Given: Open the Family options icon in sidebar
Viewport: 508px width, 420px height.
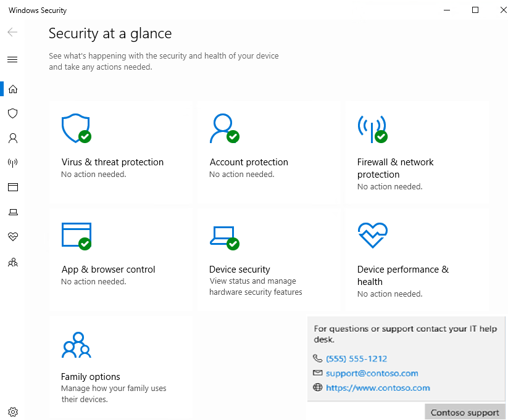Looking at the screenshot, I should click(12, 262).
